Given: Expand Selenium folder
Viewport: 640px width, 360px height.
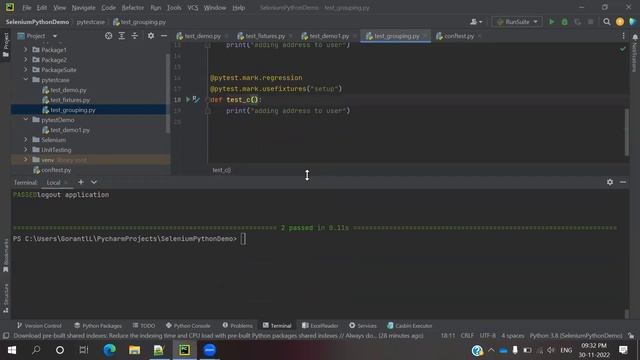Looking at the screenshot, I should tap(26, 140).
